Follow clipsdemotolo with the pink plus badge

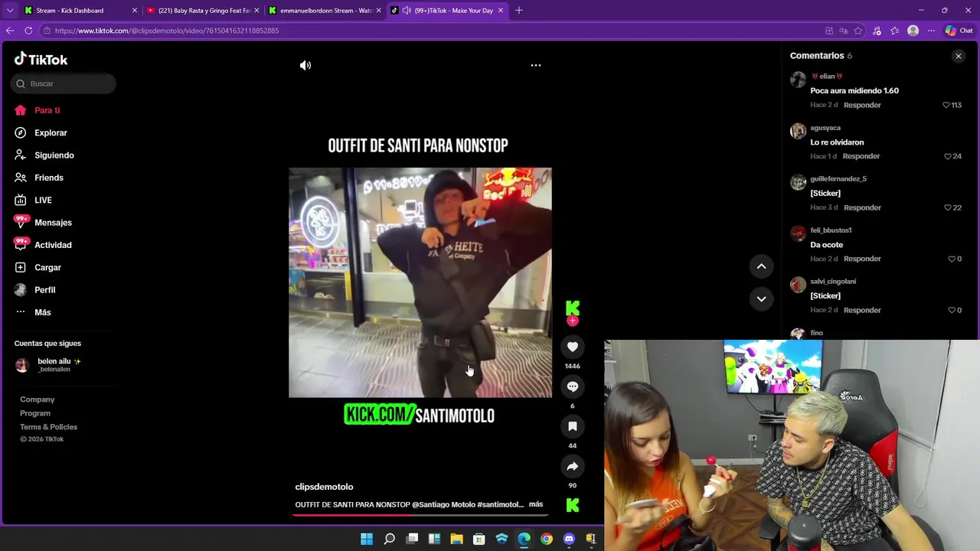(573, 321)
